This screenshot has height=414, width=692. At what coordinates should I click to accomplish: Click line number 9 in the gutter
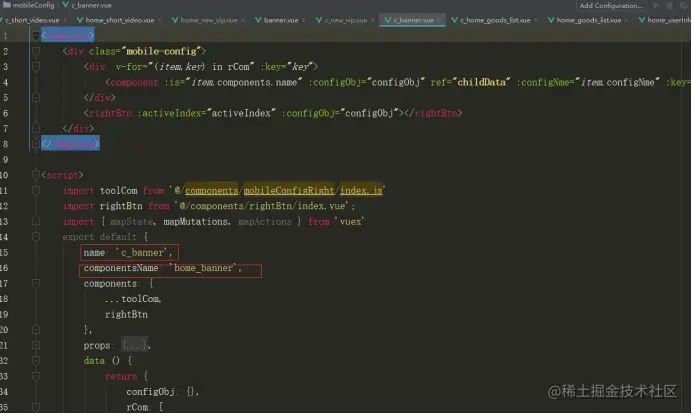5,160
